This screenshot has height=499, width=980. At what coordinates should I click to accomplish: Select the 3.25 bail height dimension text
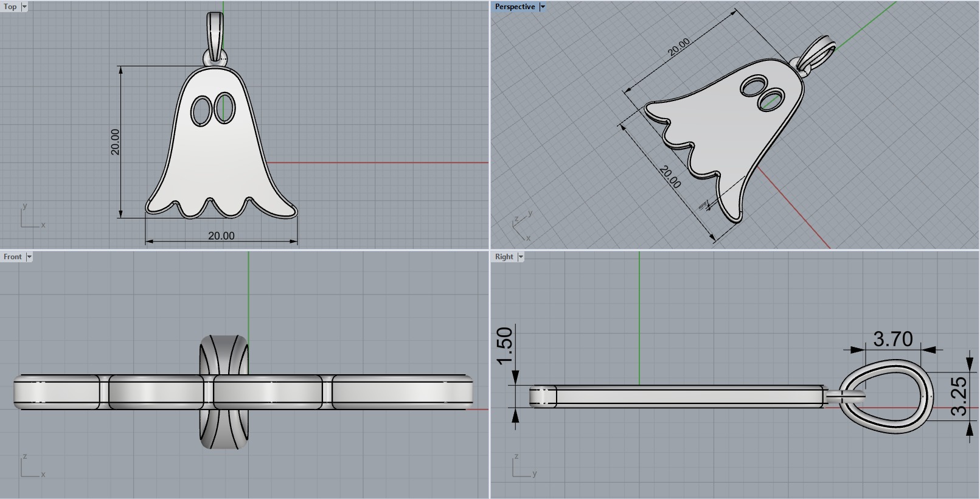958,396
